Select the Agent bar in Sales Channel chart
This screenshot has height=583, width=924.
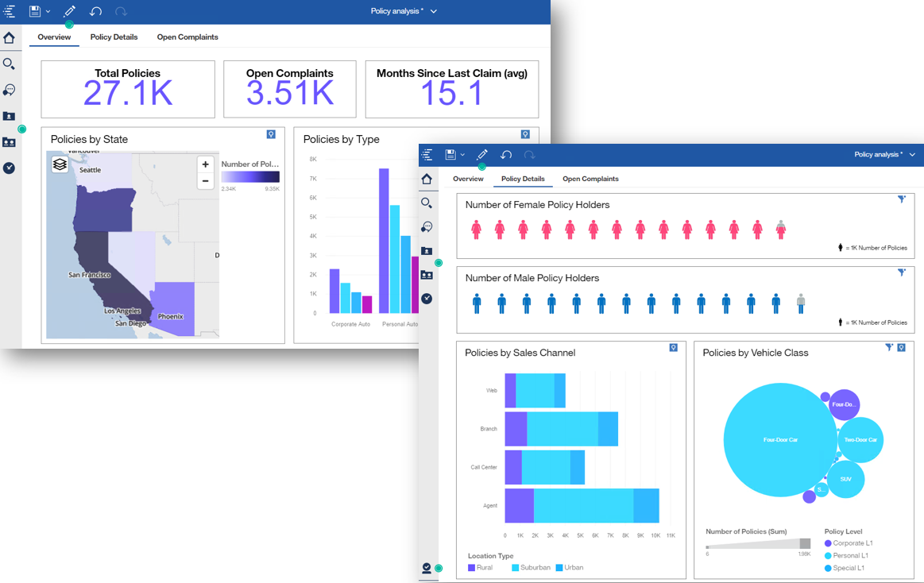(582, 506)
